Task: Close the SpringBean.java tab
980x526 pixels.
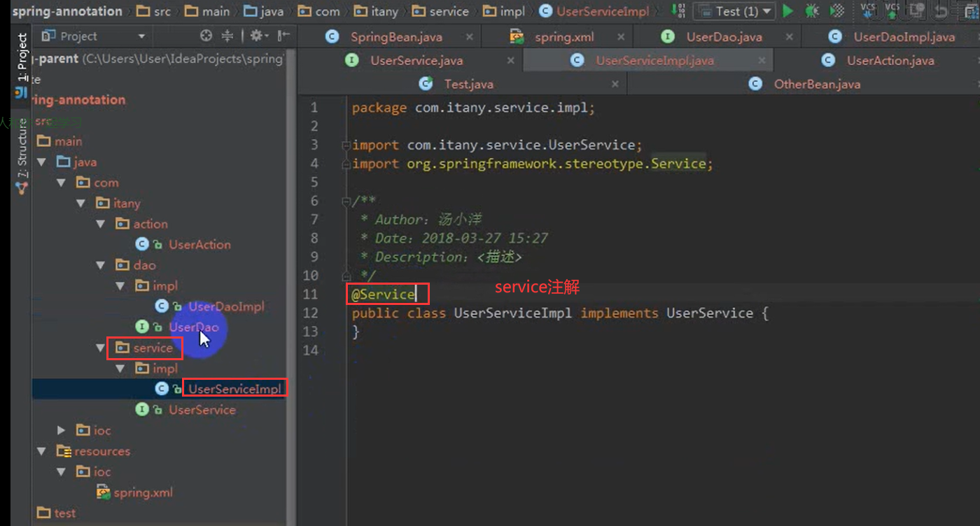Action: click(x=469, y=37)
